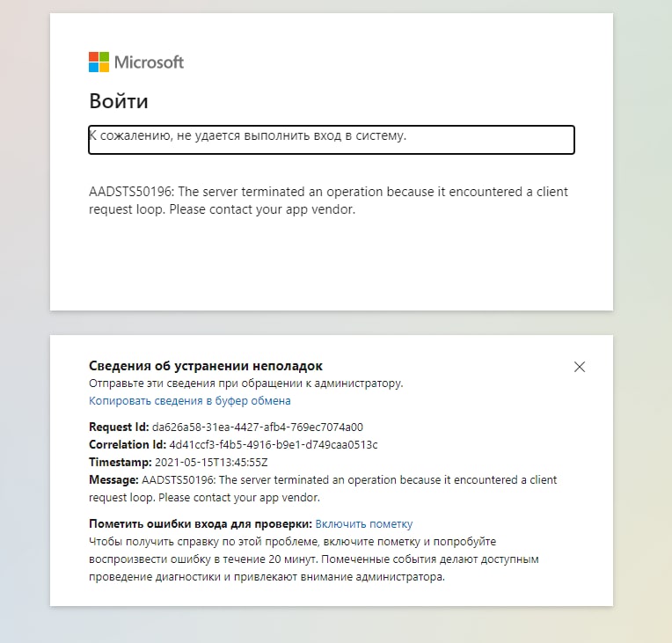Click the 'Request Id:' label
This screenshot has width=672, height=643.
pos(119,427)
